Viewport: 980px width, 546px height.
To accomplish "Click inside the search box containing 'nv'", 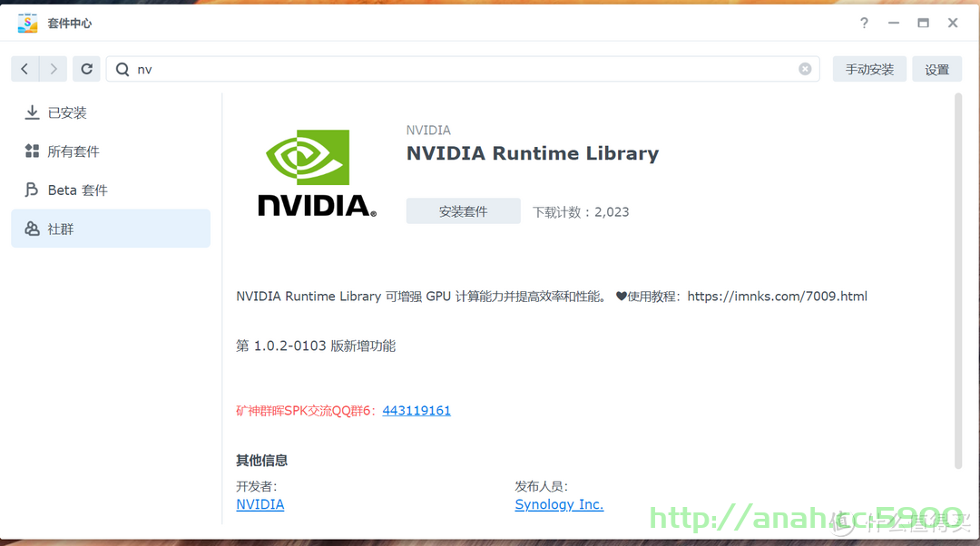I will 463,69.
